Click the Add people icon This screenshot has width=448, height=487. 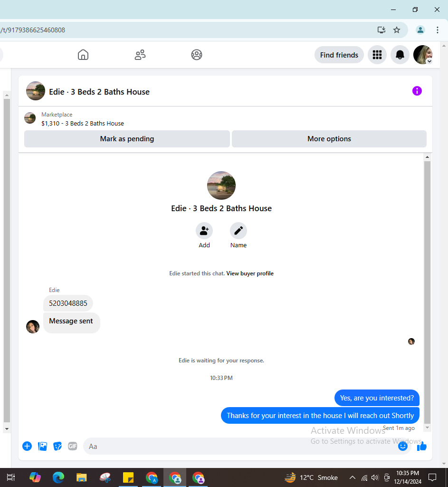coord(204,231)
